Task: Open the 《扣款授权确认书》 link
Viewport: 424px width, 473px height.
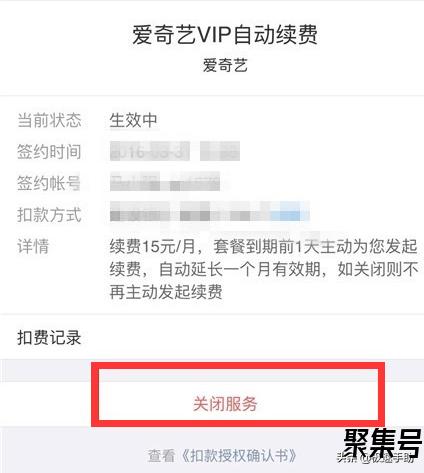Action: (238, 455)
